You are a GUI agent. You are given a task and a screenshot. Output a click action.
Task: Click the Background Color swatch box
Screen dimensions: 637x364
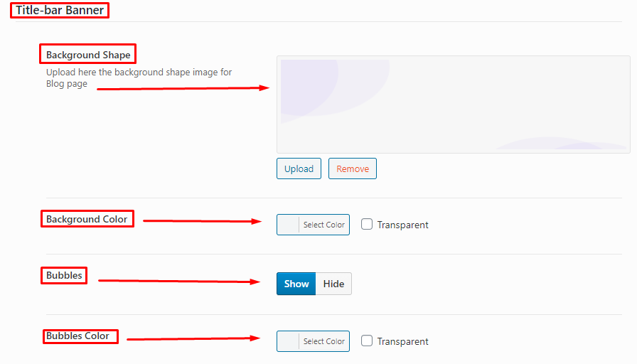(288, 225)
